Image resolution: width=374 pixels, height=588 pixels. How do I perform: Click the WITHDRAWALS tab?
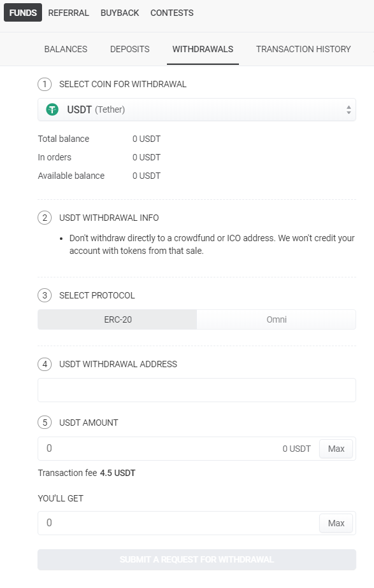coord(203,49)
